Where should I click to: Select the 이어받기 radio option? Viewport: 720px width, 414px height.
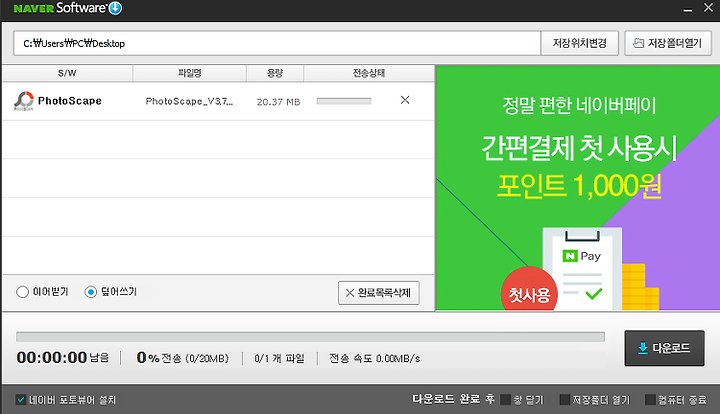22,292
